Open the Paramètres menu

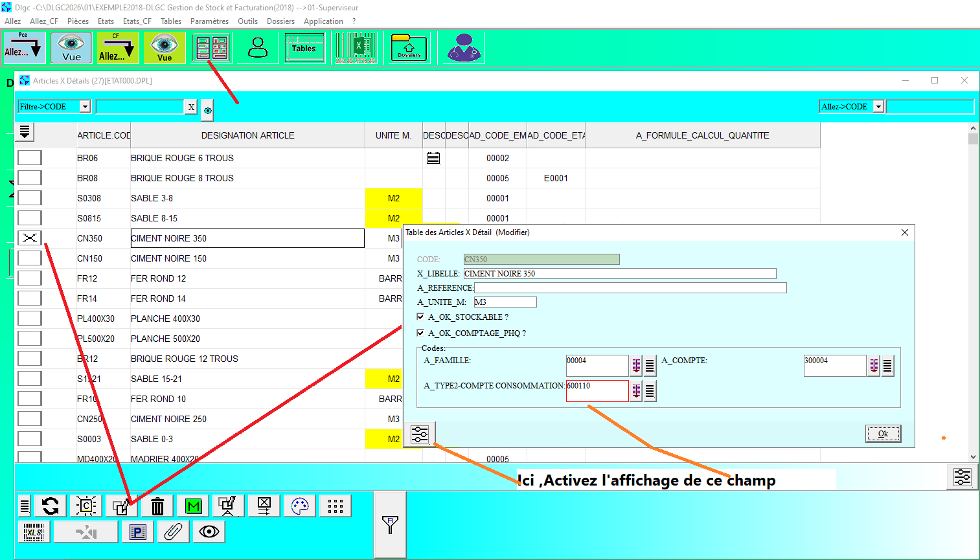[209, 21]
